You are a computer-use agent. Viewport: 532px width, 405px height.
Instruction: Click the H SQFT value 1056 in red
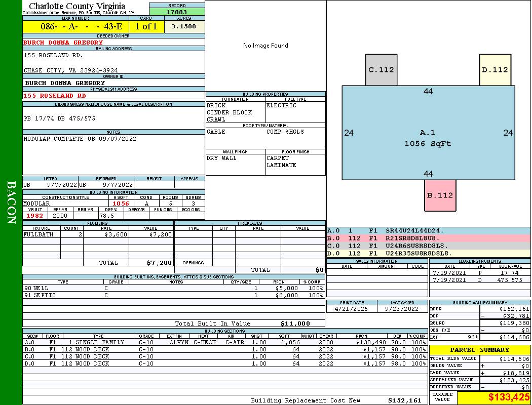(121, 204)
